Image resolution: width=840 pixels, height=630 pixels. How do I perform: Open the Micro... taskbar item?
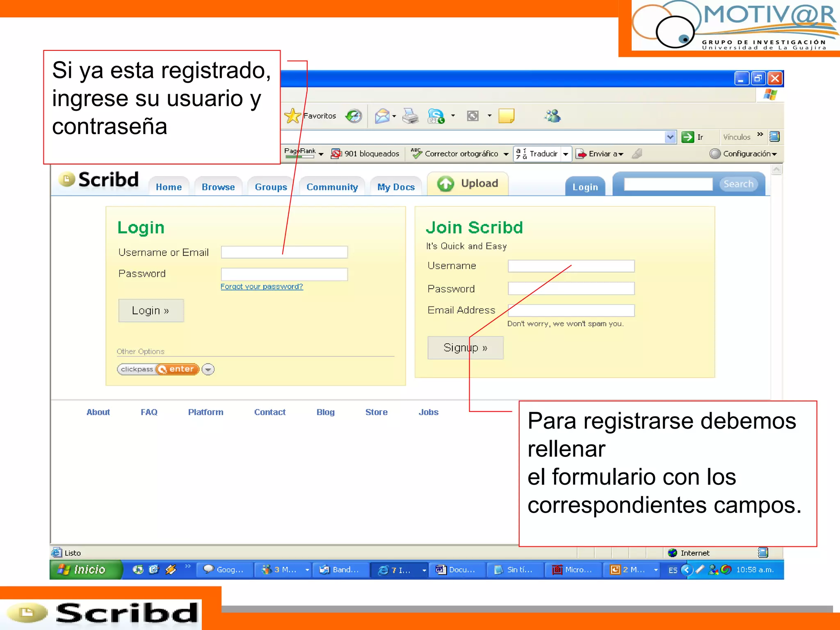[x=573, y=570]
